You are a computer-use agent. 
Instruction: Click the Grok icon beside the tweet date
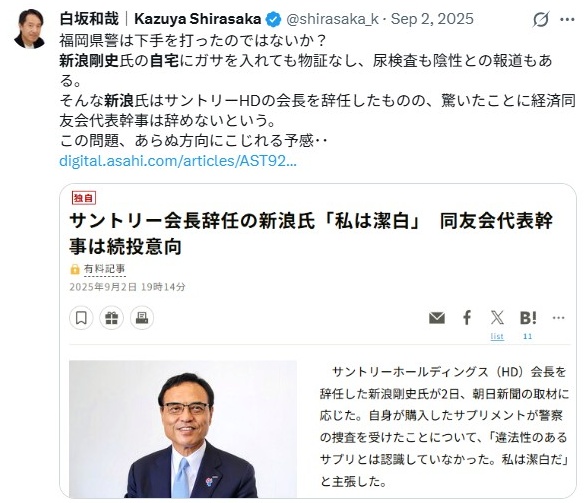coord(541,19)
